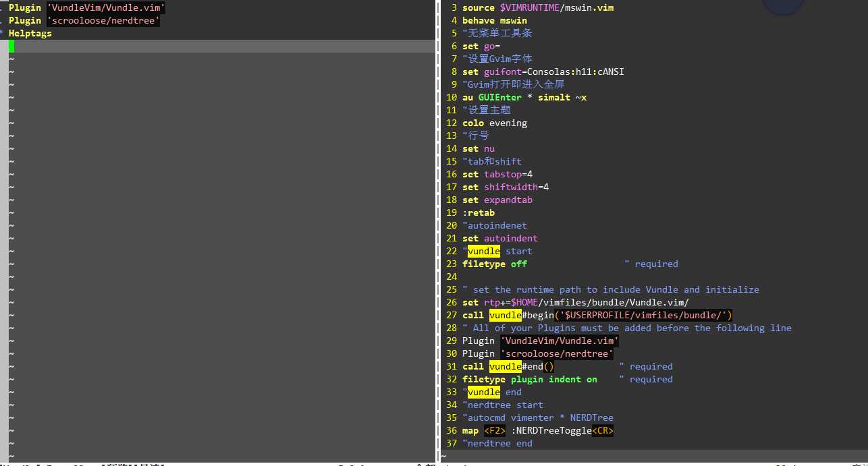Click highlighted 'vundle' in 'vundle start' comment
This screenshot has width=868, height=466.
pos(484,251)
